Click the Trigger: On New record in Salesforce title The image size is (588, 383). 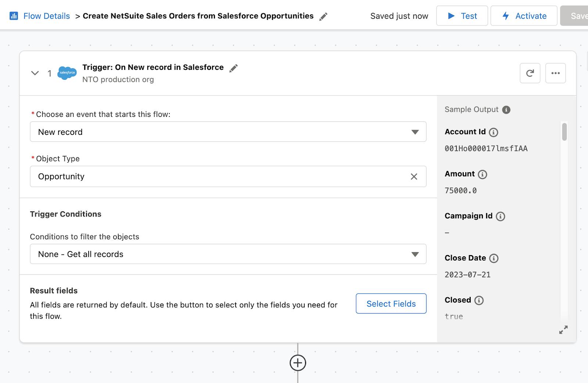click(x=153, y=67)
